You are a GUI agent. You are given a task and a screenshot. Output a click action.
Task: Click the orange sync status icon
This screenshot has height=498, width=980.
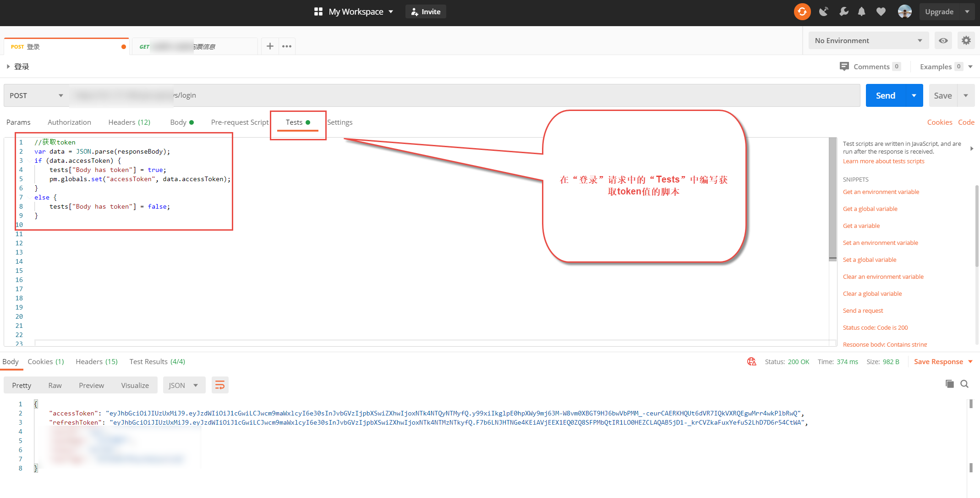(802, 11)
